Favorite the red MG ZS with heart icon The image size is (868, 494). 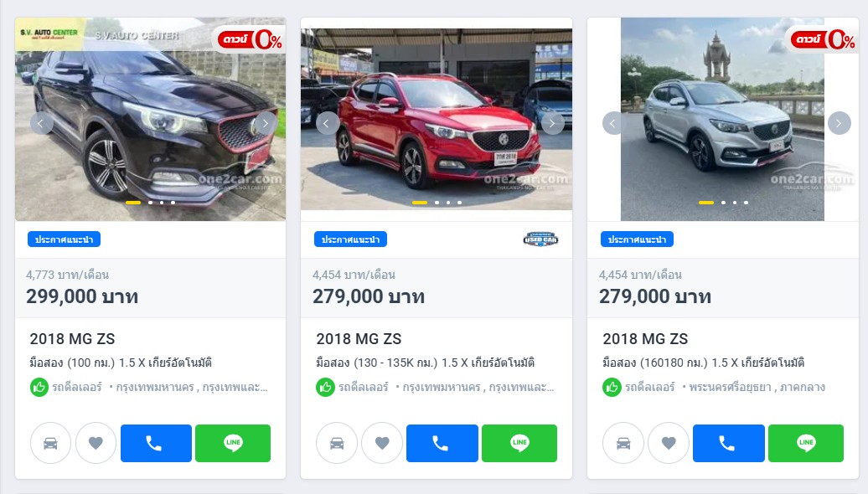[382, 443]
